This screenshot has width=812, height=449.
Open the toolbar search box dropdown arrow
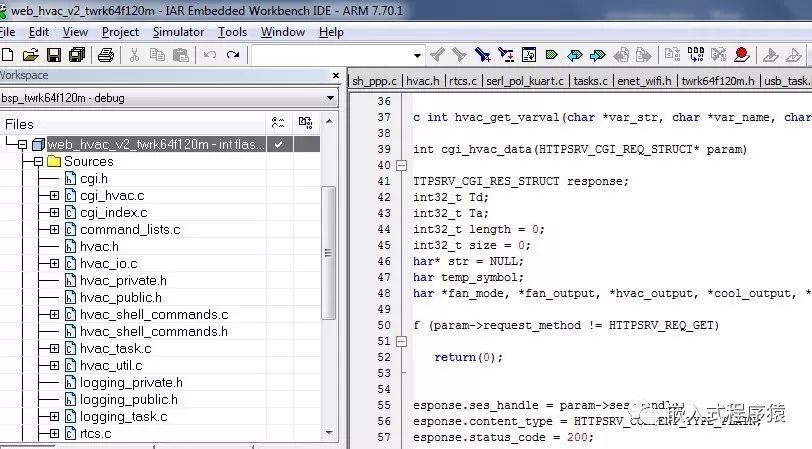coord(417,55)
